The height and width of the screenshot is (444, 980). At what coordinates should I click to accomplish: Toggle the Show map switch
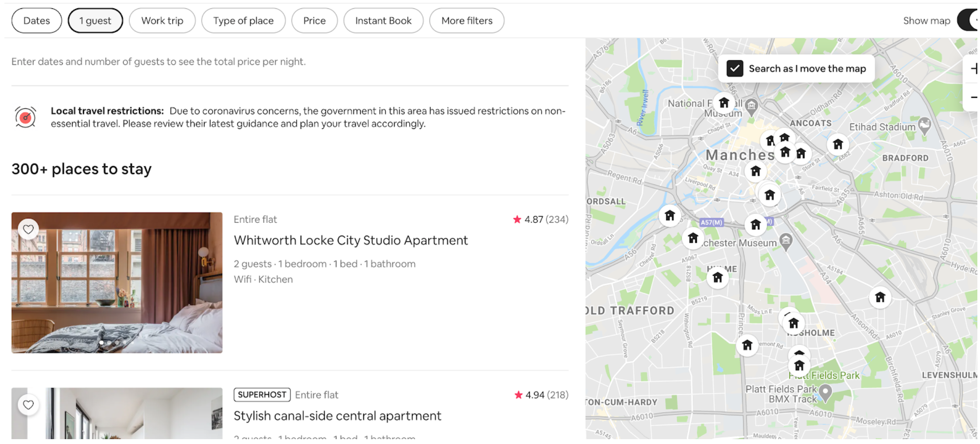[969, 20]
